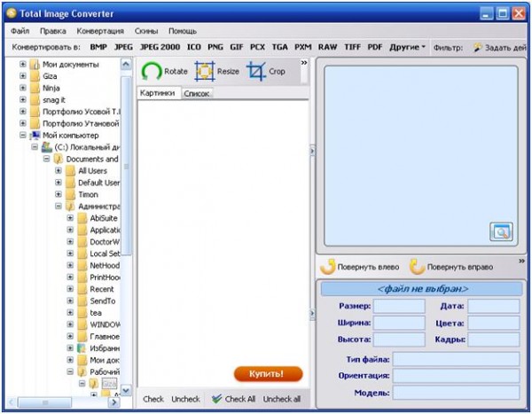Click the Купить! button
This screenshot has width=532, height=414.
point(268,373)
